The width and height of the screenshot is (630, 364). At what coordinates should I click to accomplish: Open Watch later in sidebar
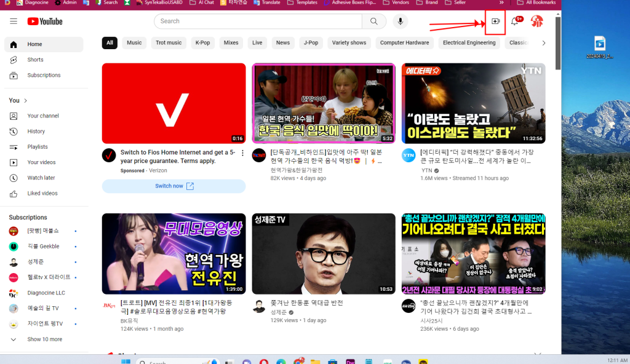41,178
